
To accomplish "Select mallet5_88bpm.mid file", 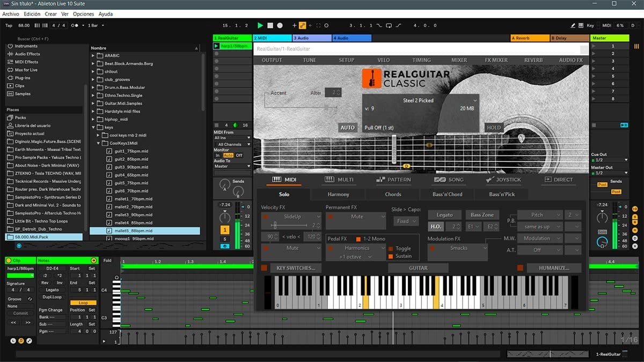I will click(145, 231).
